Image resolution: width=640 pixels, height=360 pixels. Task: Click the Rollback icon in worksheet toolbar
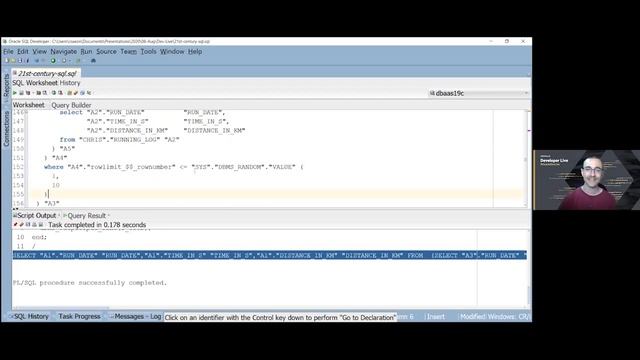[60, 93]
